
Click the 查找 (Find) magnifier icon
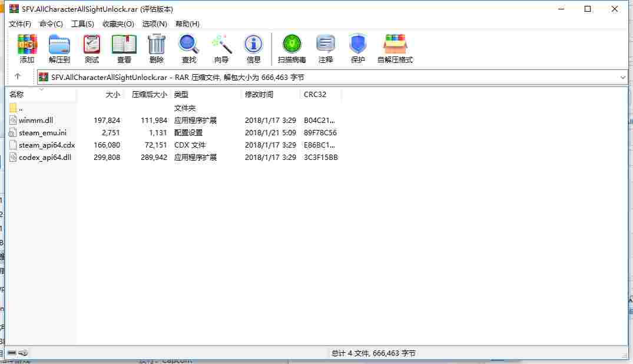pos(188,45)
